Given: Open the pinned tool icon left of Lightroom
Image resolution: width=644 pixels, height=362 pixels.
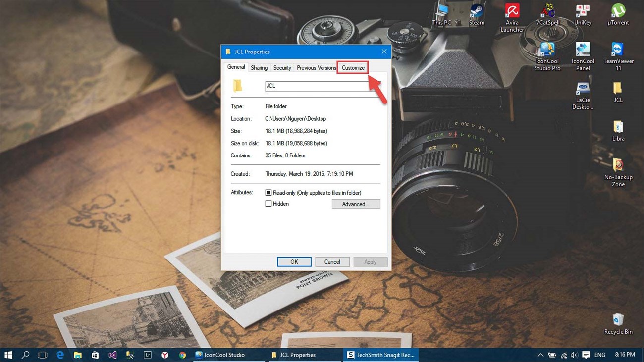Looking at the screenshot, I should pyautogui.click(x=130, y=355).
